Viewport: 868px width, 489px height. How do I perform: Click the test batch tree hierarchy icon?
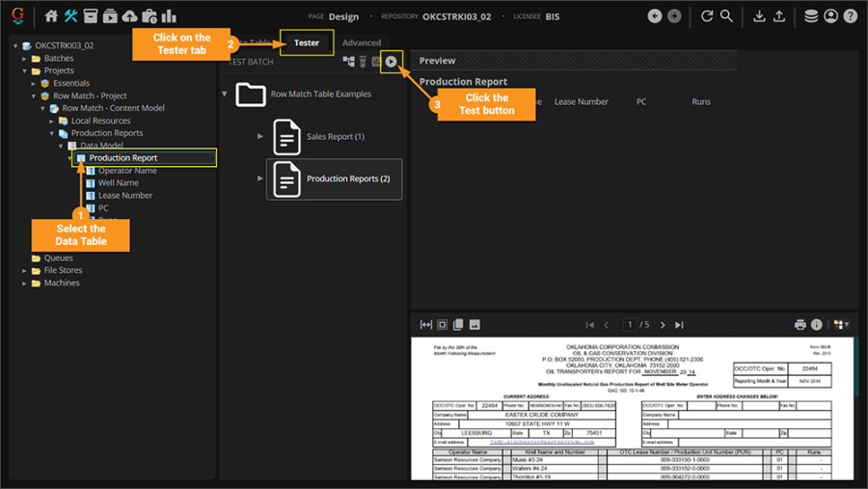(x=349, y=62)
